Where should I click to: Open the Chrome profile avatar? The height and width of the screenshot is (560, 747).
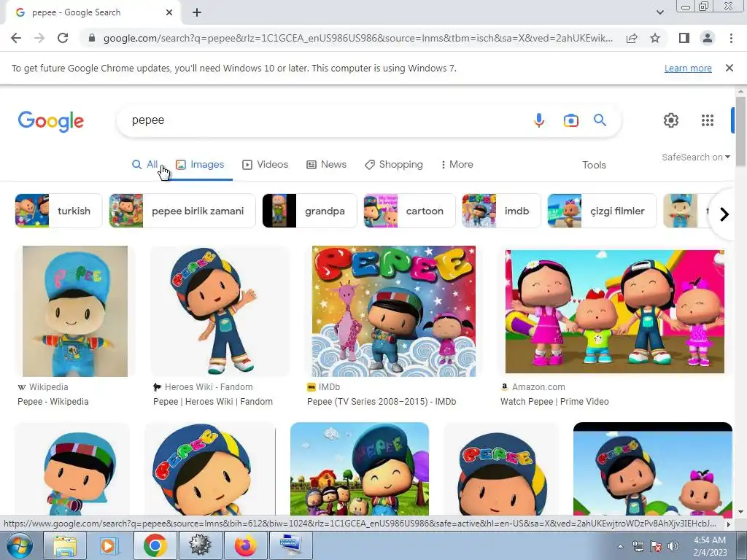(x=708, y=38)
